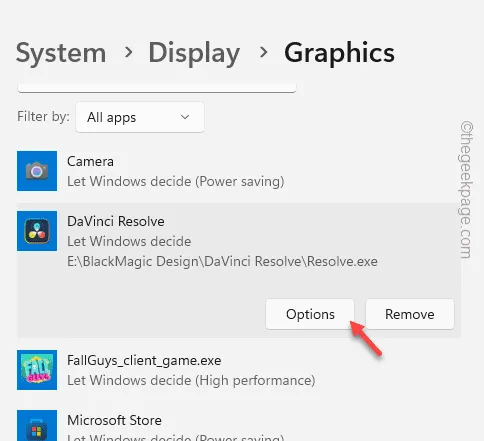
Task: Select the DaVinci Resolve entry name
Action: [116, 221]
